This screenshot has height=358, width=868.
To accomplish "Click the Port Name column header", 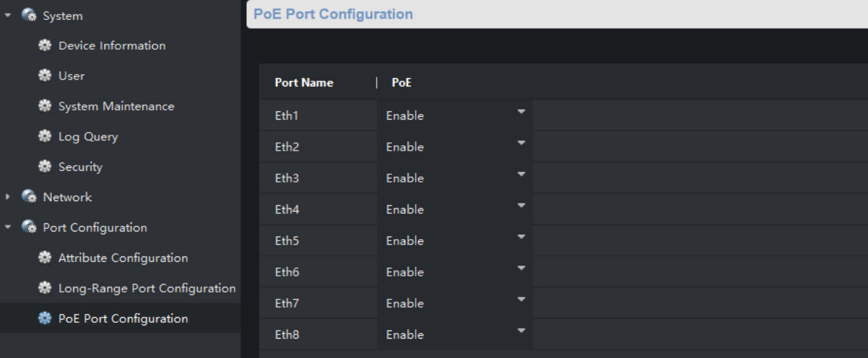I will point(304,82).
